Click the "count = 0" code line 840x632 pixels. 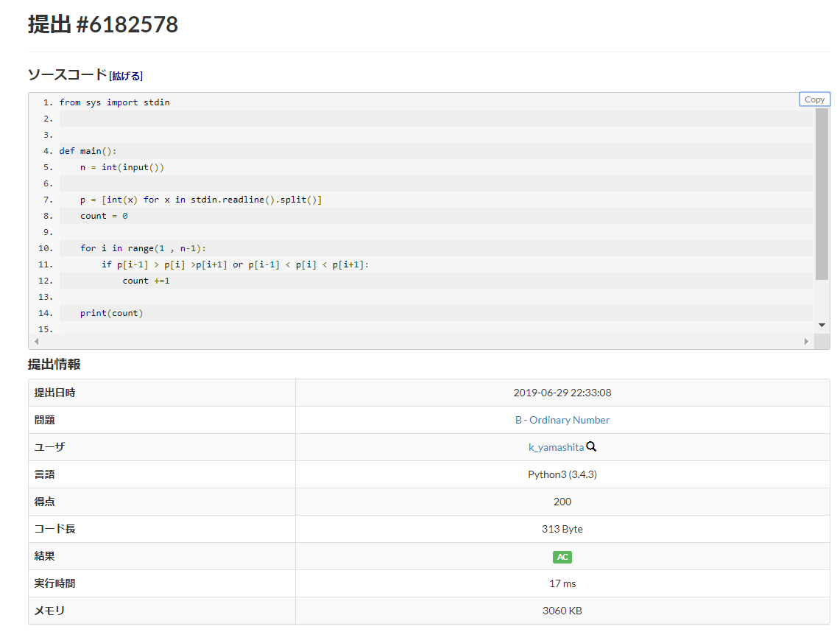(x=105, y=216)
